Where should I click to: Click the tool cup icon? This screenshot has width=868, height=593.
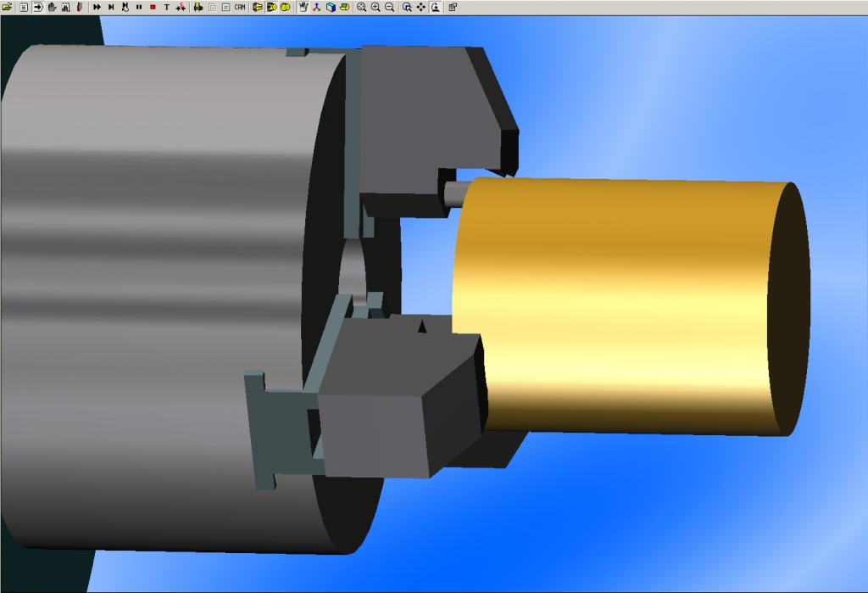(x=303, y=7)
